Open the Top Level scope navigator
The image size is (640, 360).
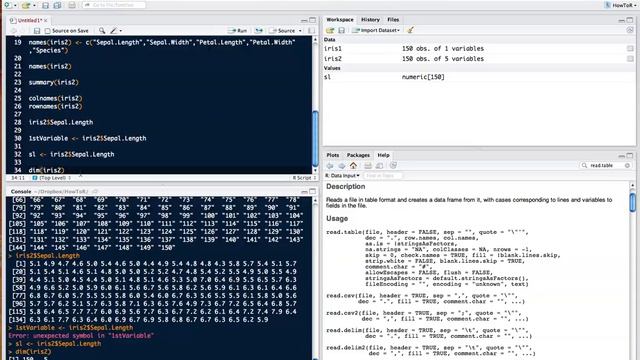point(52,178)
